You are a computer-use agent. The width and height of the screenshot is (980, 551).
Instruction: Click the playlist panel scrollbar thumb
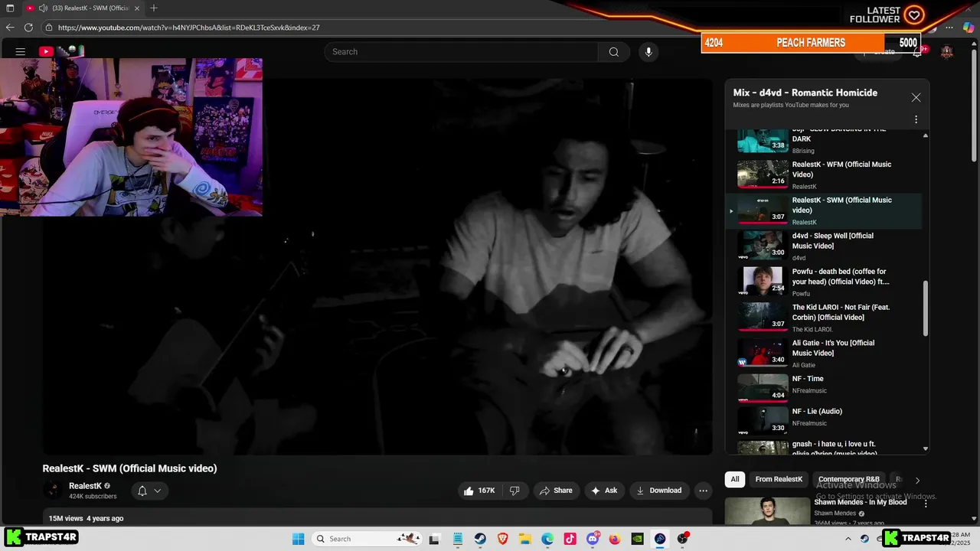(x=926, y=308)
